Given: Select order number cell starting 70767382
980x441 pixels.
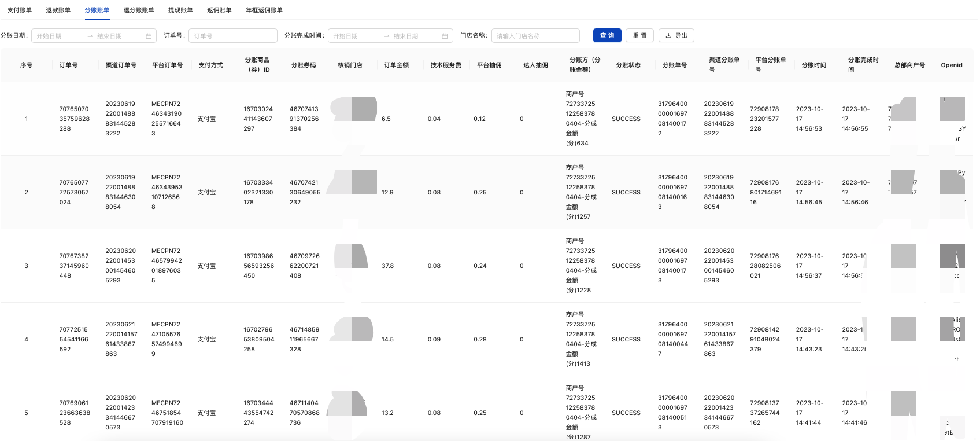Looking at the screenshot, I should tap(74, 266).
